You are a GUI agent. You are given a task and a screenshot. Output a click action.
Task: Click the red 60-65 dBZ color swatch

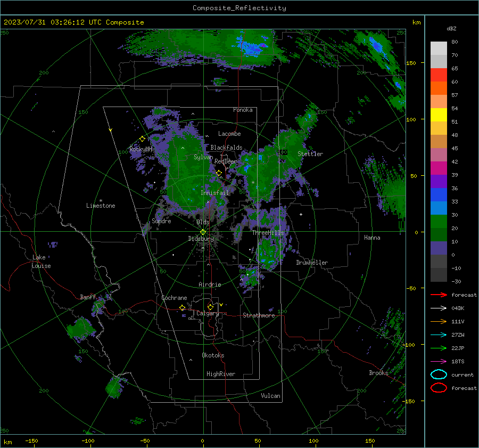click(439, 75)
